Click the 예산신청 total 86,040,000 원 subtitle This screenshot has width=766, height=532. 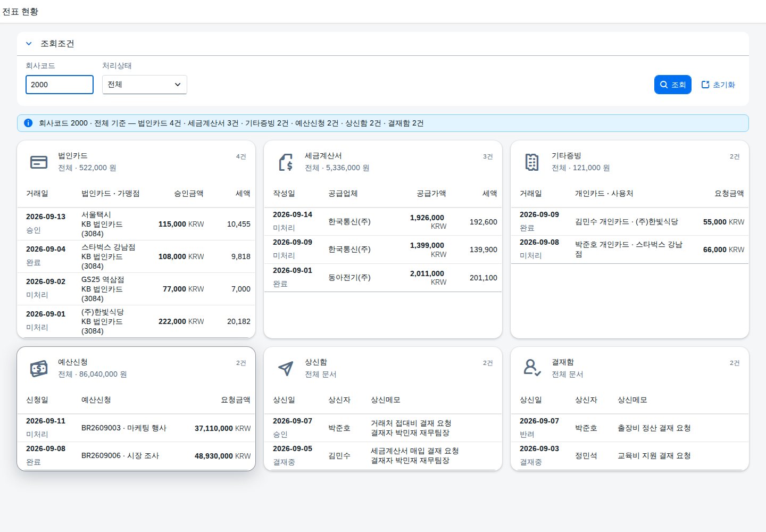[x=93, y=375]
